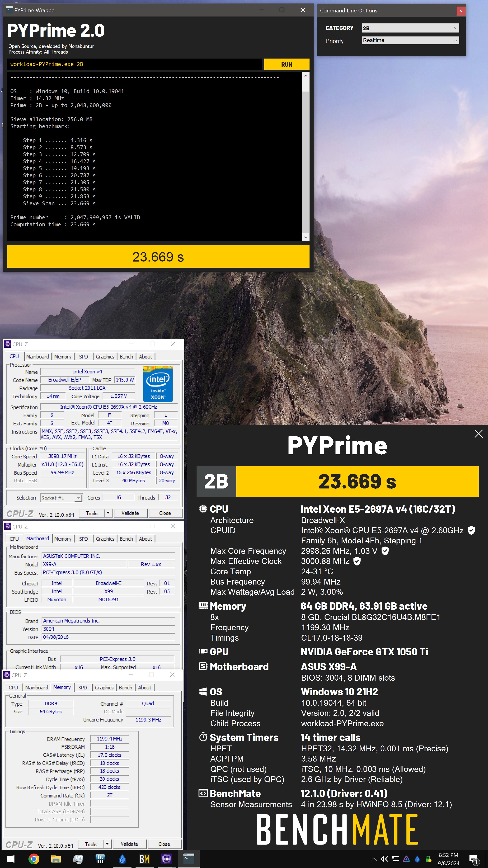Click the Intel Xeon inside logo
Viewport: 488px width, 868px height.
158,384
